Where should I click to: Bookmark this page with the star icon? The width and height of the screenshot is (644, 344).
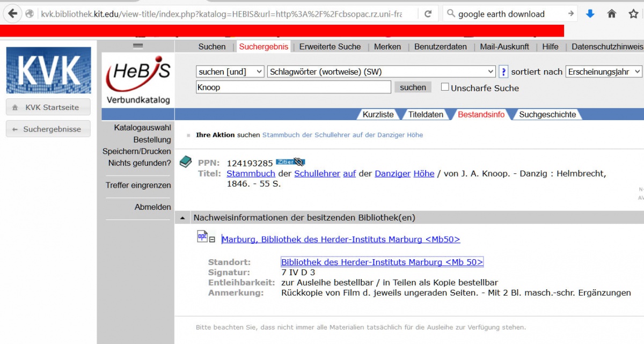[633, 14]
